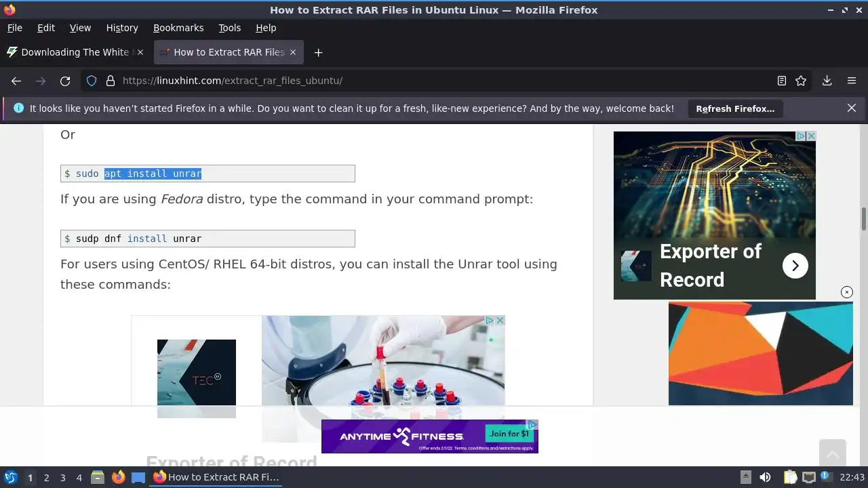Click the show desktop taskbar icon
Screen dimensions: 868x488
138,477
